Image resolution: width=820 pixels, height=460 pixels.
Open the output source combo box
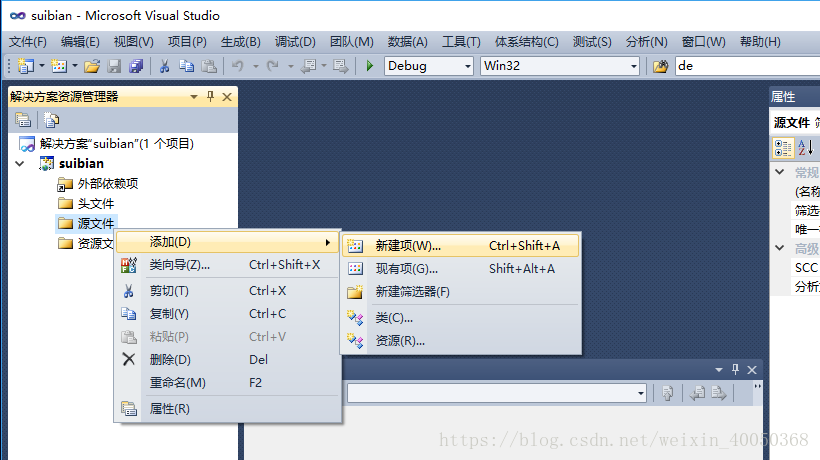(x=497, y=393)
